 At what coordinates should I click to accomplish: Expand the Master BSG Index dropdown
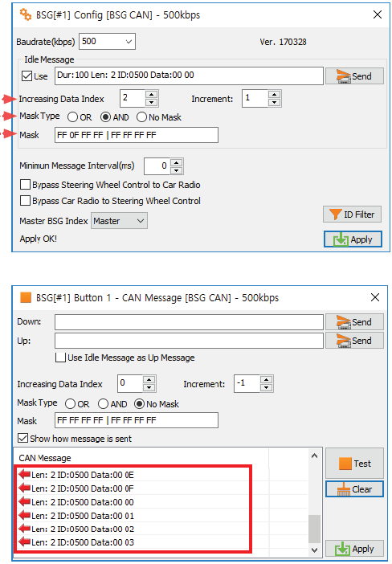pos(119,221)
